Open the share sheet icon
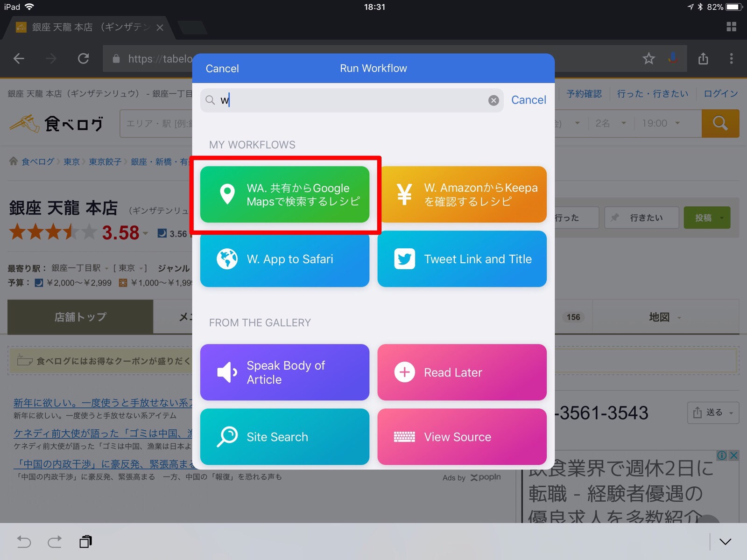The image size is (747, 560). (703, 58)
